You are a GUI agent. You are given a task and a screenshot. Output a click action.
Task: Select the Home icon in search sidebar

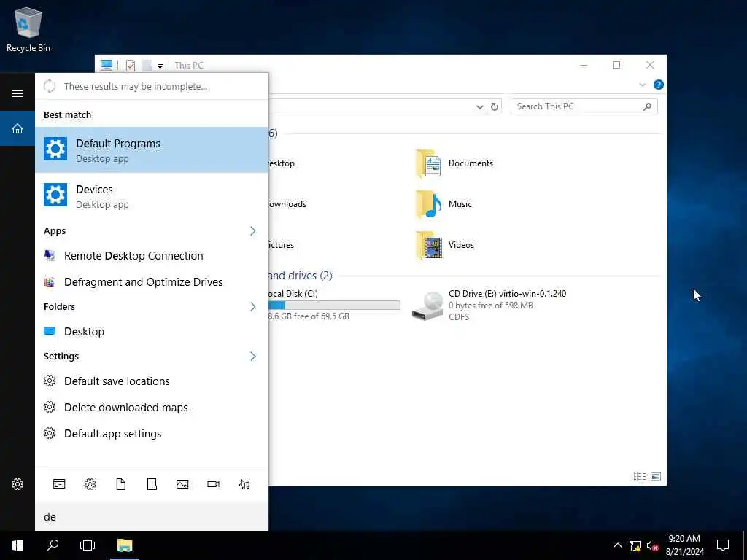[18, 128]
